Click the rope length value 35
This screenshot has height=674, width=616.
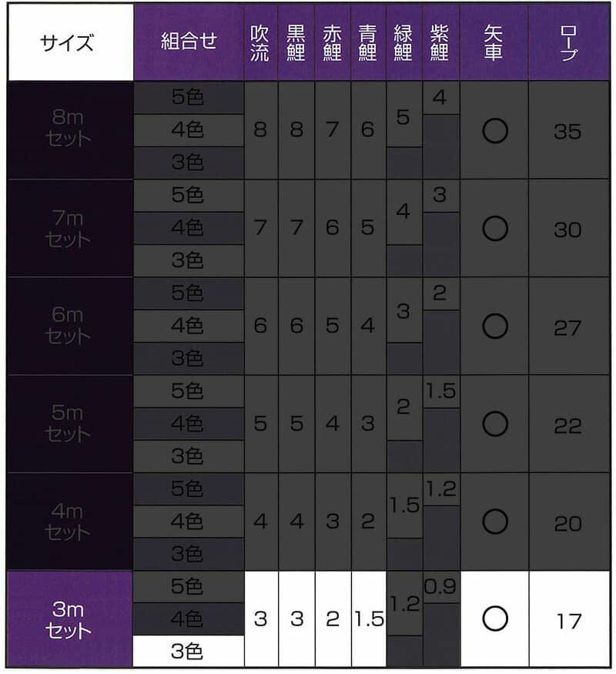pos(567,132)
